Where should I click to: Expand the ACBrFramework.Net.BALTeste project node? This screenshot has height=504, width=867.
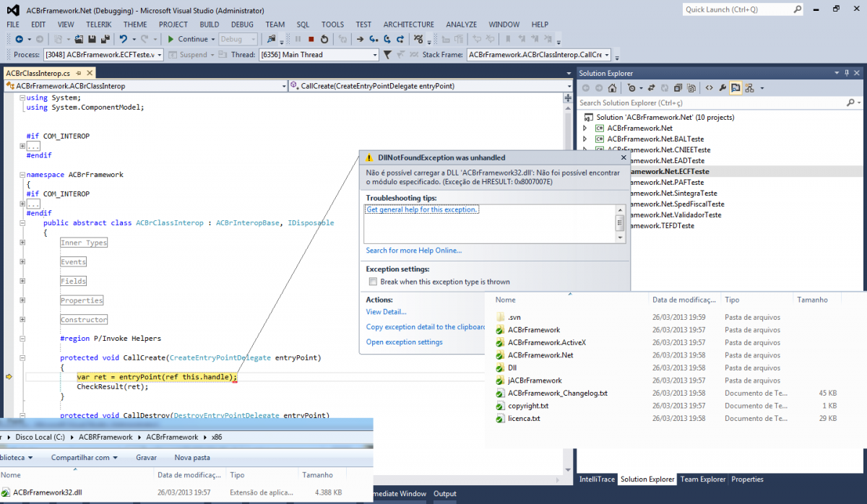pos(585,139)
